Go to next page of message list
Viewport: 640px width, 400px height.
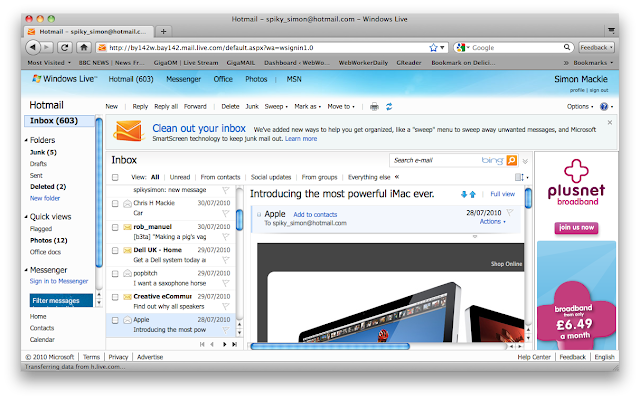[x=224, y=344]
